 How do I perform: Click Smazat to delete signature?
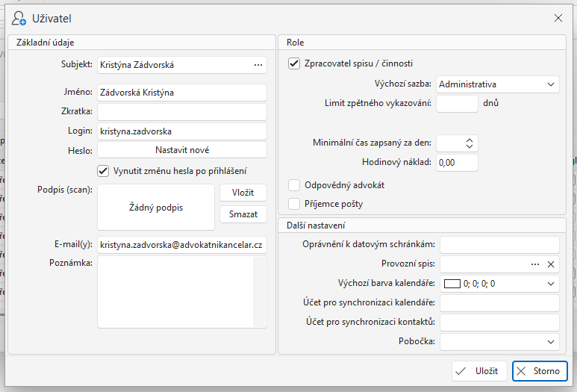243,214
